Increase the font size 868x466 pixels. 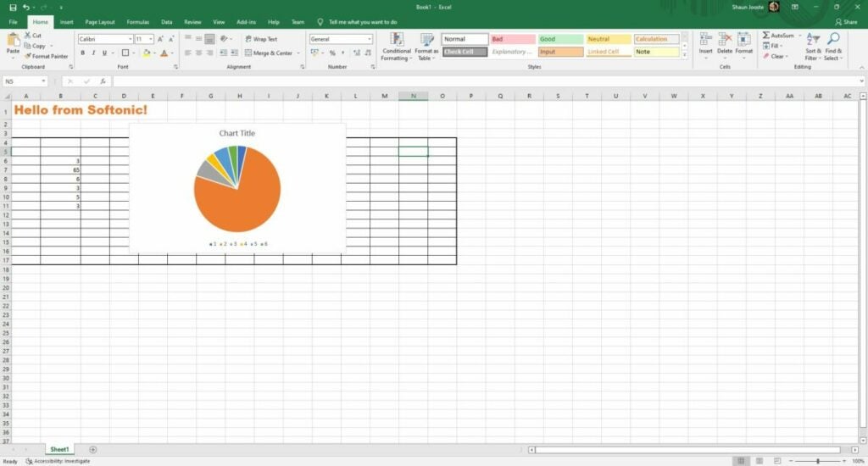click(160, 39)
